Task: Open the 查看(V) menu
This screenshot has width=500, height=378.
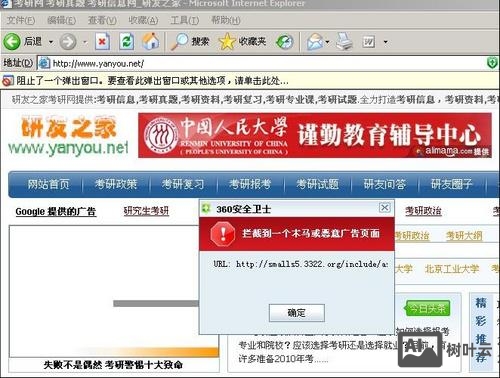Action: [x=102, y=20]
